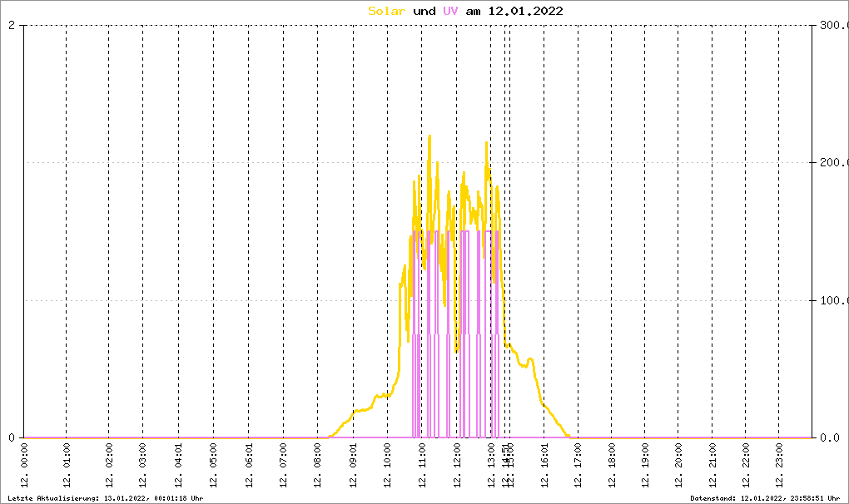Viewport: 849px width, 504px height.
Task: Click the "Letzte Aktualisierung" timestamp text
Action: pyautogui.click(x=104, y=497)
